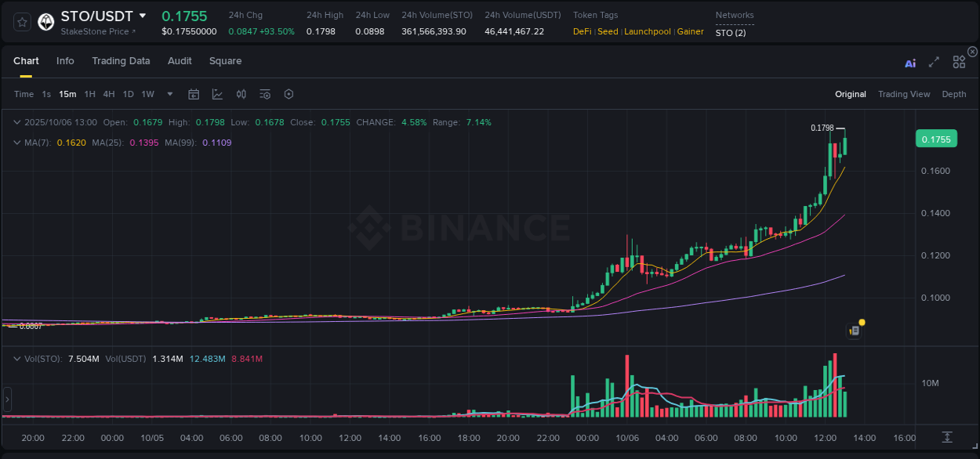Open the Audit tab
The height and width of the screenshot is (459, 980).
click(x=180, y=60)
